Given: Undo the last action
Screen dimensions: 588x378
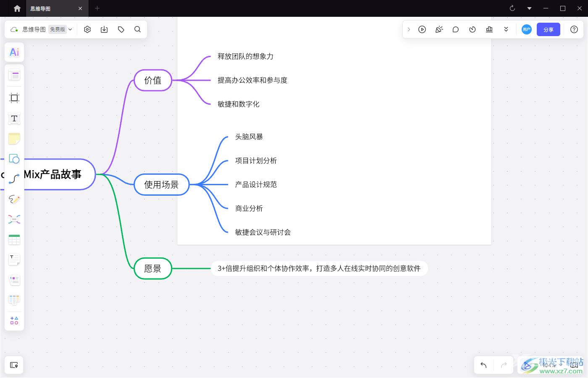Looking at the screenshot, I should 483,365.
